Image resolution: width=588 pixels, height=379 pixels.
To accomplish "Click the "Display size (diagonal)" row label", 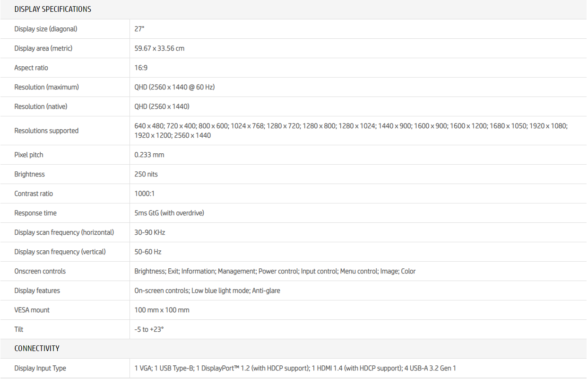I will click(x=45, y=29).
